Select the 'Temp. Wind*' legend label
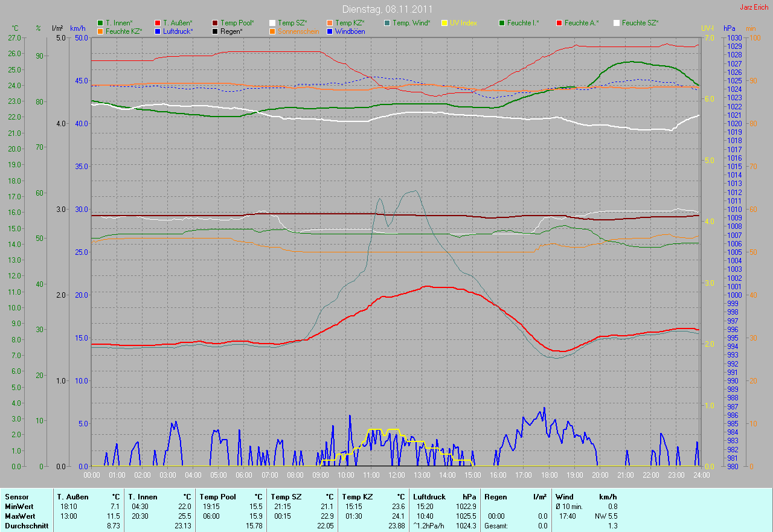773x532 pixels. point(412,23)
